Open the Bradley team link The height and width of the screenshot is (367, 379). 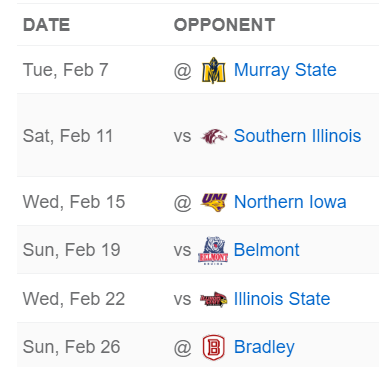coord(264,348)
